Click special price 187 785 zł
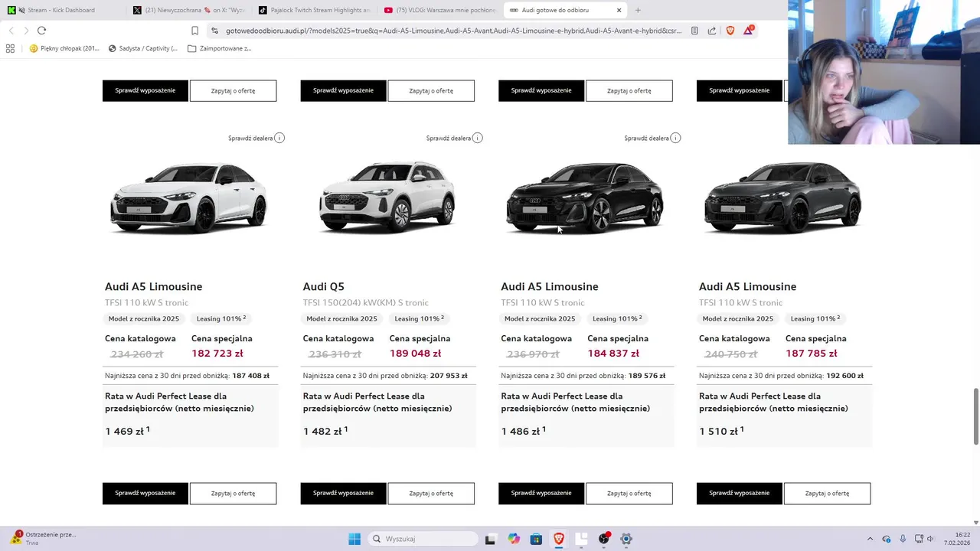The height and width of the screenshot is (551, 980). (x=812, y=354)
